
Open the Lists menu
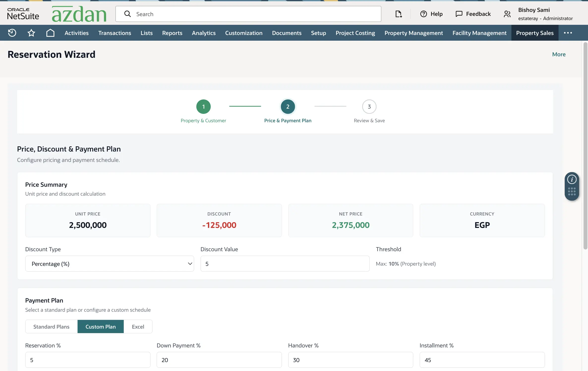(147, 33)
